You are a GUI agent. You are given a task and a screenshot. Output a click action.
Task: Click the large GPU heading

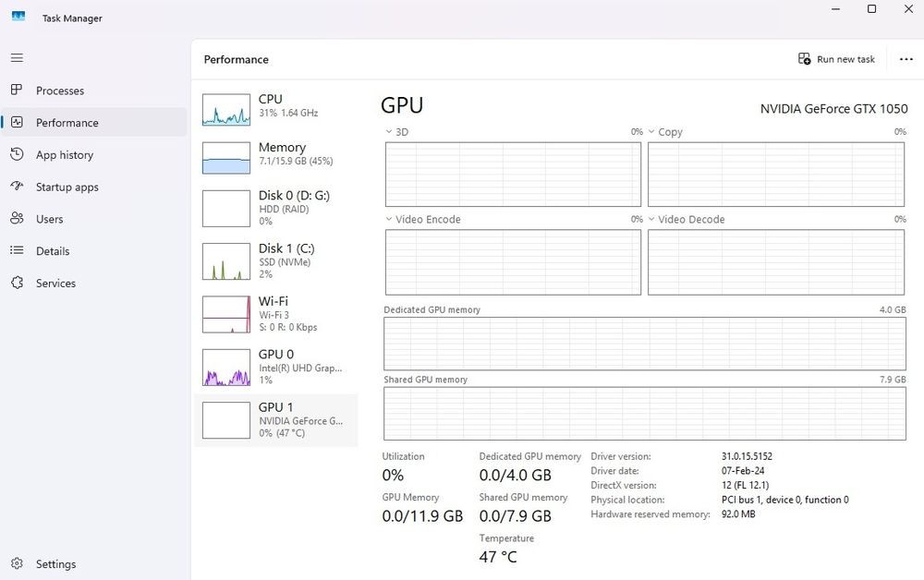pyautogui.click(x=402, y=105)
